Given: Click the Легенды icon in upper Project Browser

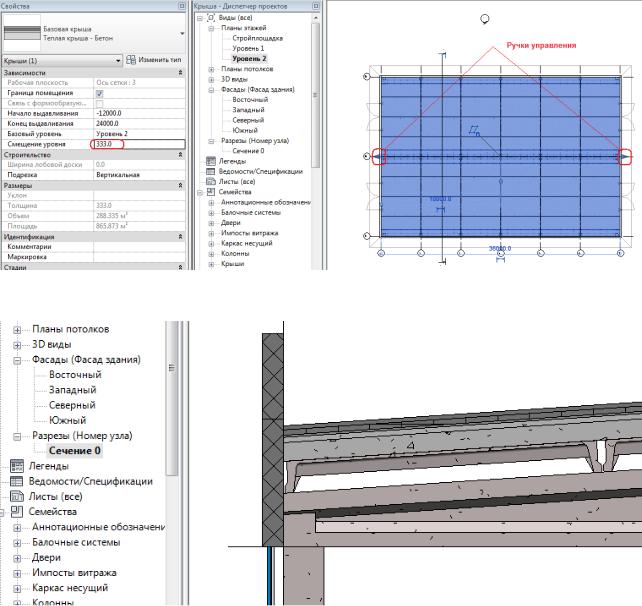Looking at the screenshot, I should (211, 161).
